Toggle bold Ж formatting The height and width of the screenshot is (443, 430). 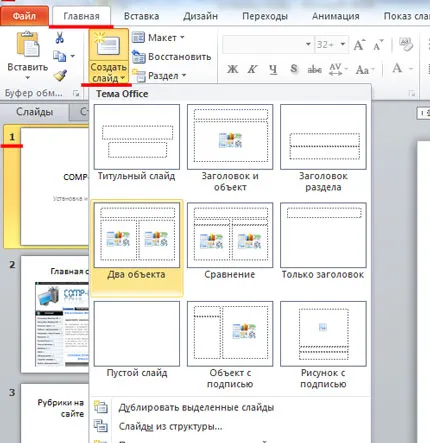pos(232,69)
